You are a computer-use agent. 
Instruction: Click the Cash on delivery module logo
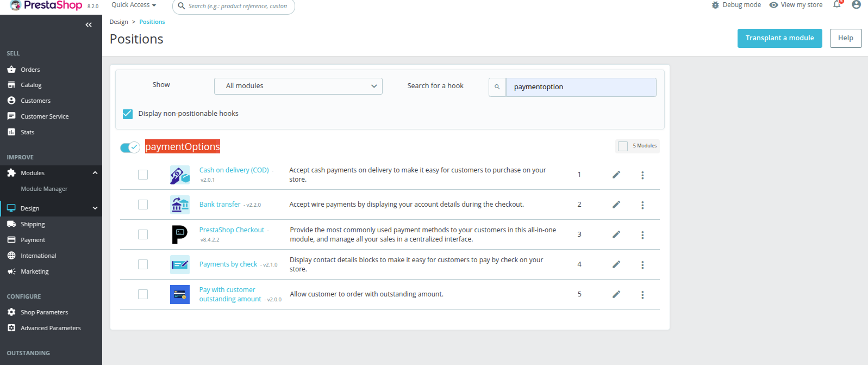(x=180, y=175)
